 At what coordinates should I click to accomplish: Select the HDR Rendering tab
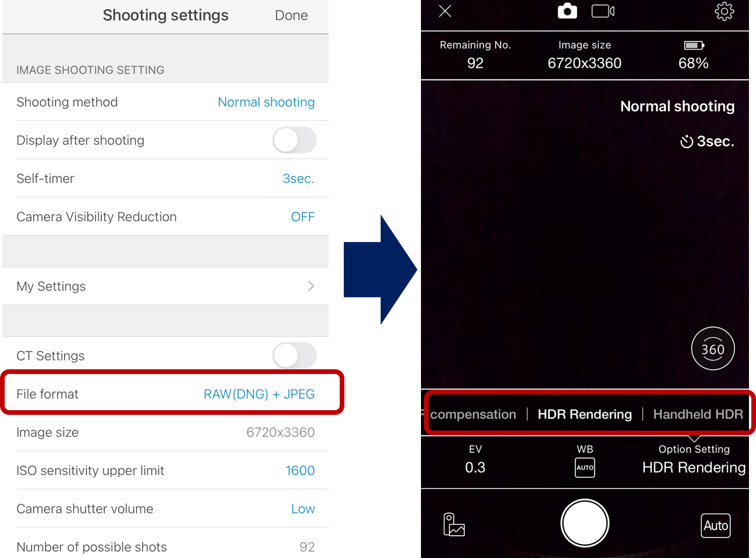(585, 414)
